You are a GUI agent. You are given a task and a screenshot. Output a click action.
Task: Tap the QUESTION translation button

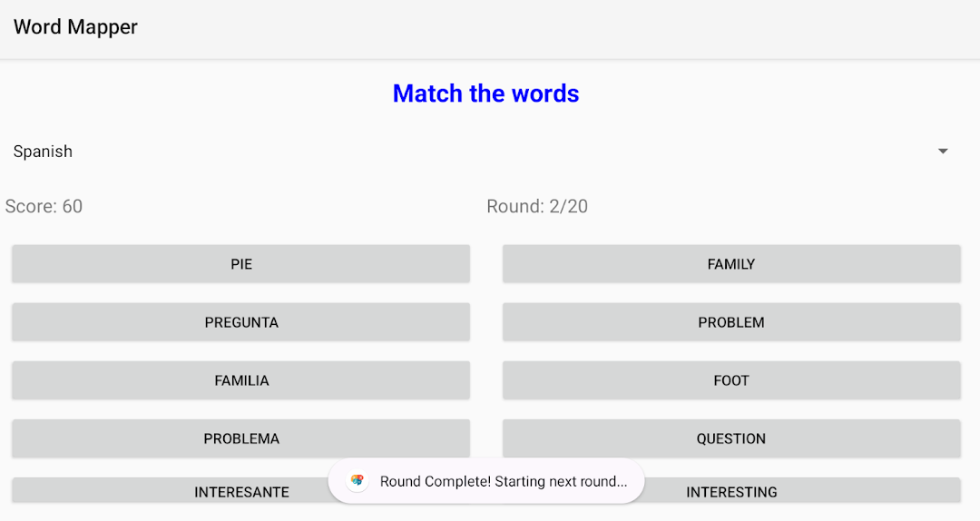(x=731, y=438)
